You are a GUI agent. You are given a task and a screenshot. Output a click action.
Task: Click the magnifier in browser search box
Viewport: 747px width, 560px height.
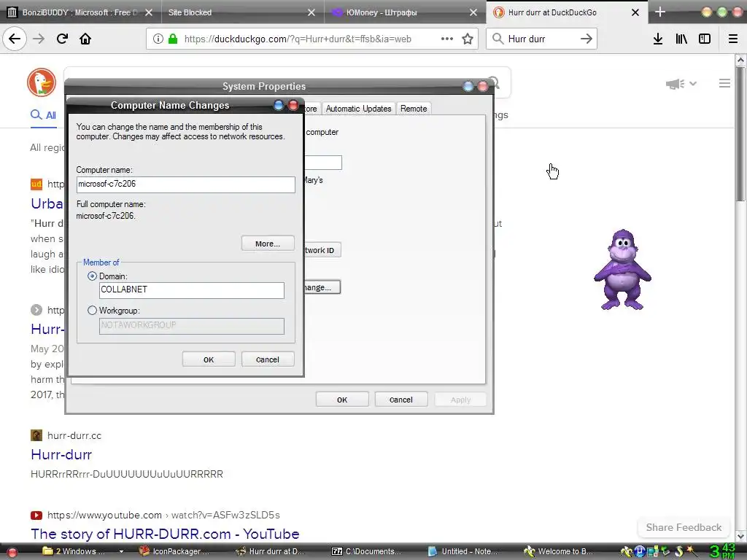pos(498,39)
